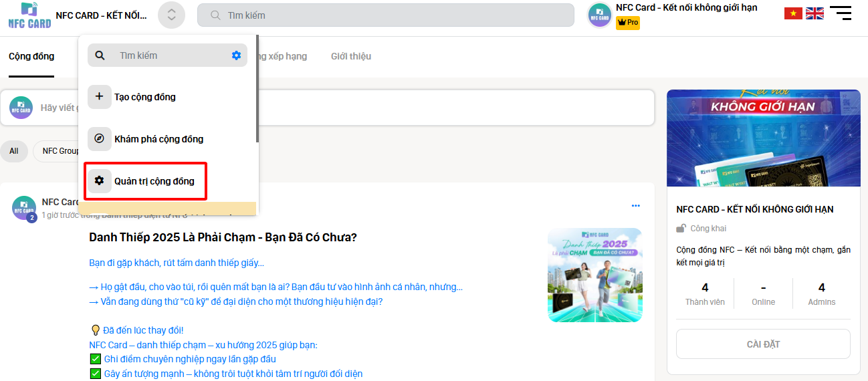Expand the community switcher chevron button
The height and width of the screenshot is (381, 868).
[x=171, y=15]
